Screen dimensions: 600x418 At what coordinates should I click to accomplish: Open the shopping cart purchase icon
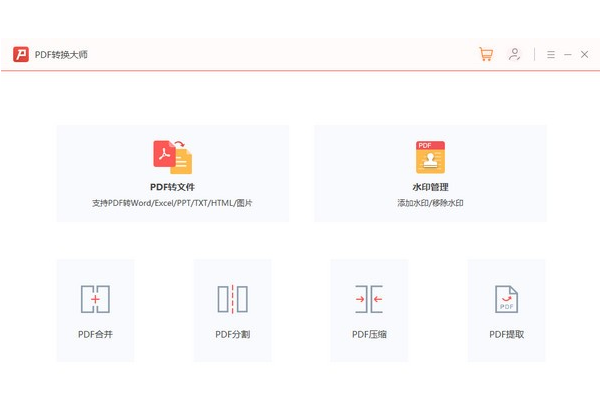[486, 54]
